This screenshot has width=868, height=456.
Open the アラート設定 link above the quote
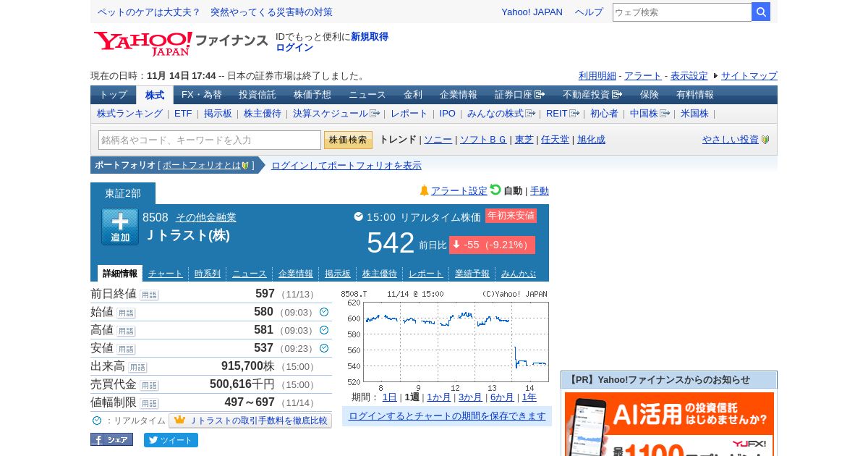tap(459, 191)
